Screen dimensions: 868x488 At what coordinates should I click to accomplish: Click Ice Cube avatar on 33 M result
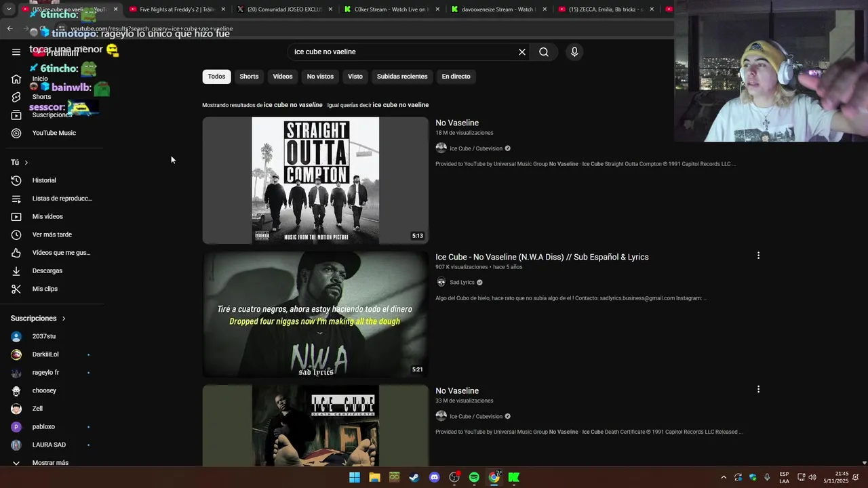(441, 416)
